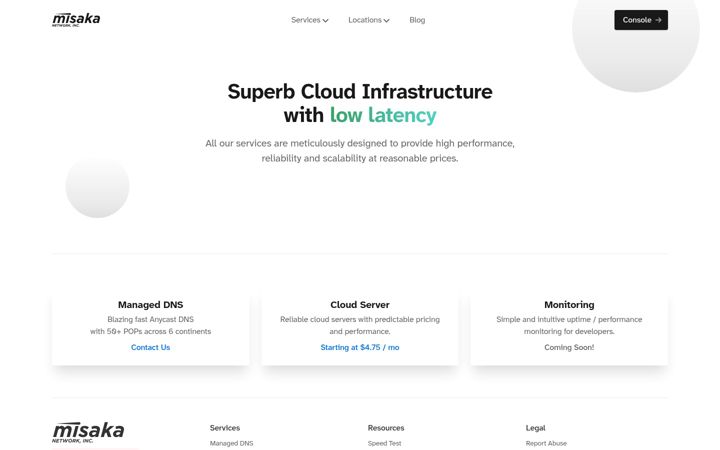Click 'Blazing fast Anycast DNS' description
The width and height of the screenshot is (720, 450).
[x=151, y=319]
